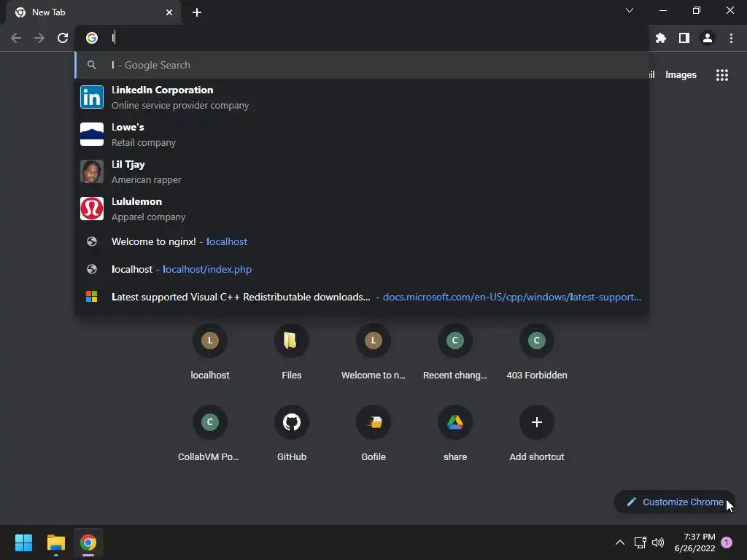
Task: Open the Chrome three-dot menu
Action: point(731,38)
